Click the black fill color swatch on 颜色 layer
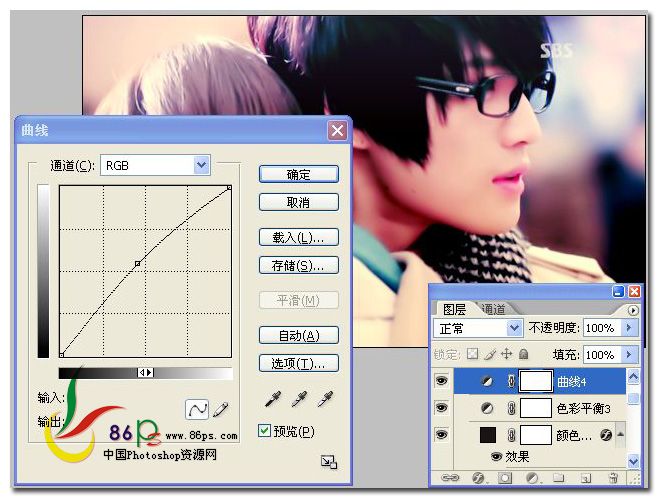 click(x=487, y=435)
